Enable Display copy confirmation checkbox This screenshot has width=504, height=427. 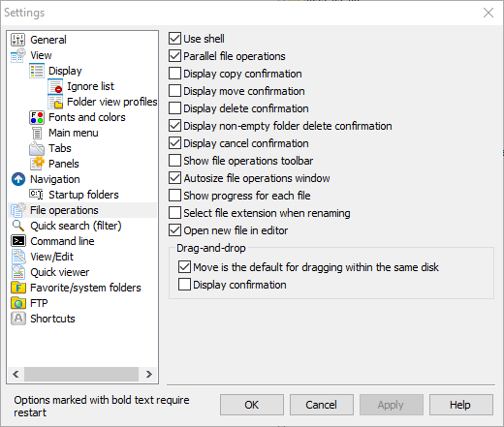(x=174, y=74)
